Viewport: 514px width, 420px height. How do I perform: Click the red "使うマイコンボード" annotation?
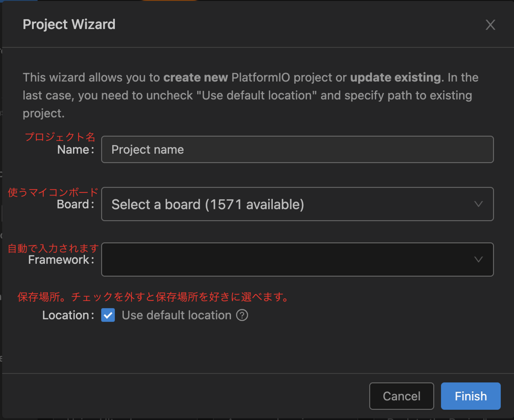[x=53, y=192]
